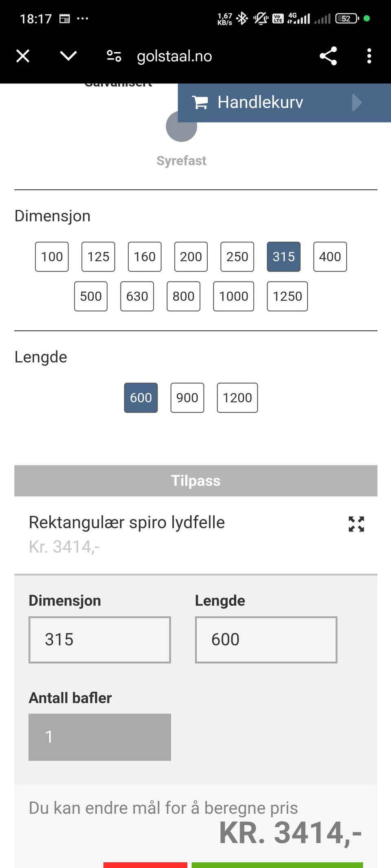The height and width of the screenshot is (868, 391).
Task: Tap the Antall bafler field
Action: click(x=100, y=737)
